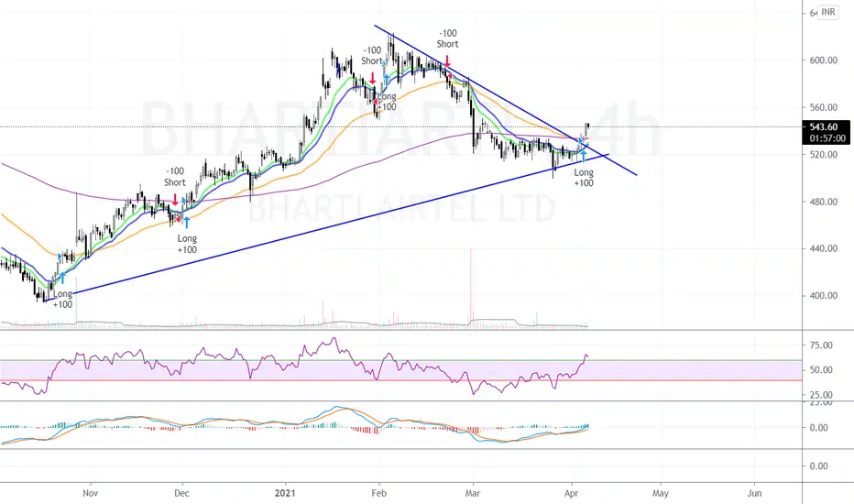The image size is (854, 504).
Task: Click the Feb label on time axis
Action: [378, 493]
